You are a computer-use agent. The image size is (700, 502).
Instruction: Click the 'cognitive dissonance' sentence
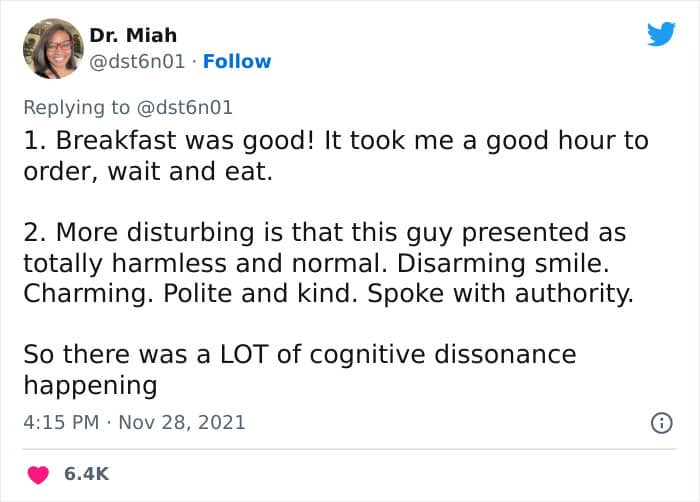coord(300,369)
